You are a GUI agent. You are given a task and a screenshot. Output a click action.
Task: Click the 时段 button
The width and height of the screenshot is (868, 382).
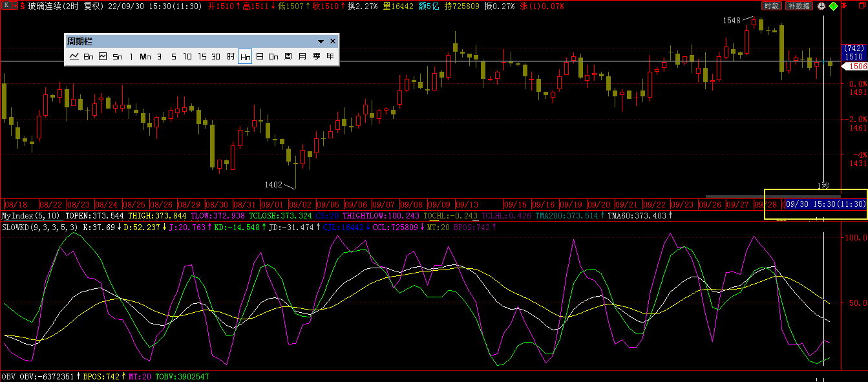click(771, 6)
